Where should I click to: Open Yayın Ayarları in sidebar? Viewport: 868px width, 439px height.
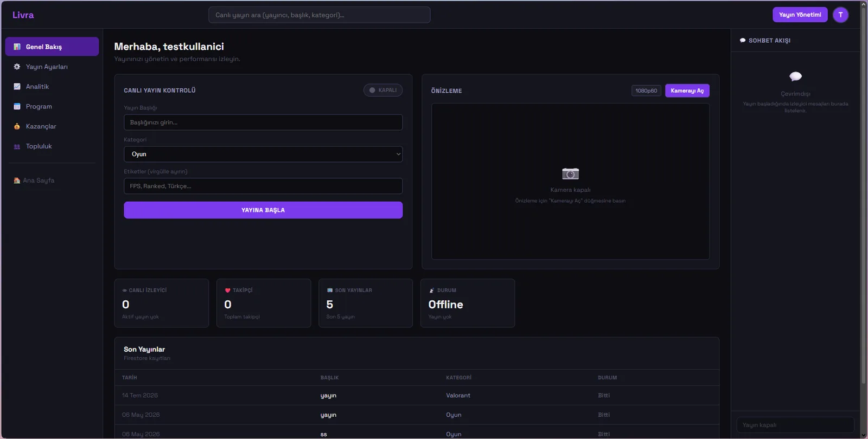pyautogui.click(x=52, y=67)
